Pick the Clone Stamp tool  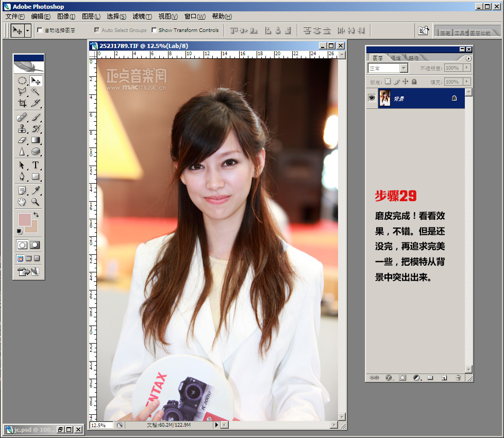pos(22,128)
